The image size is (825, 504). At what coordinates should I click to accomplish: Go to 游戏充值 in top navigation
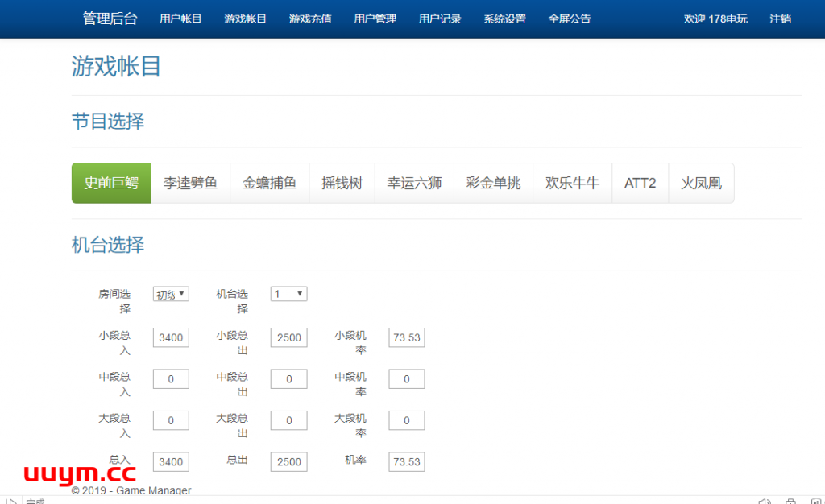[310, 19]
